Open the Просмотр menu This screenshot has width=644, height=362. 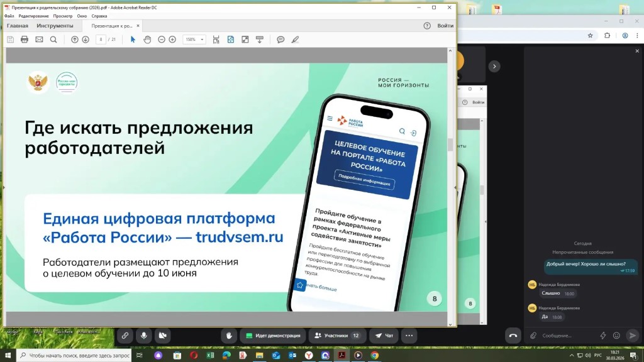(62, 16)
